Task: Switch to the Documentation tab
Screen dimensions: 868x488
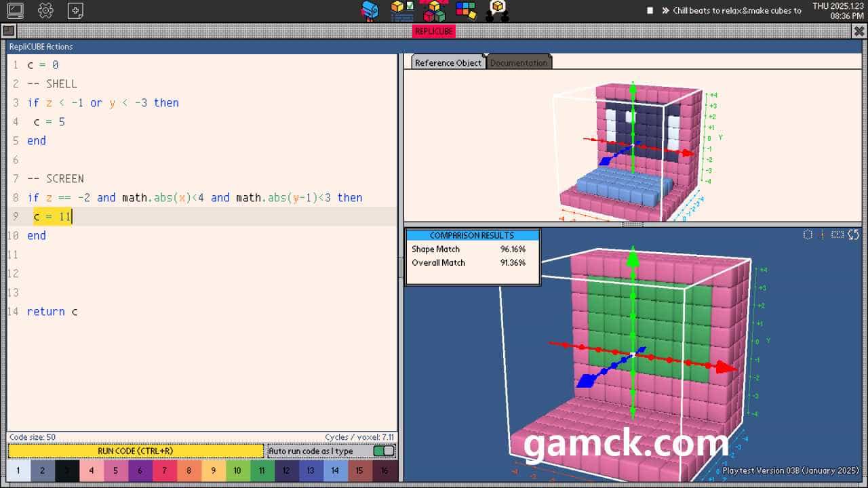Action: pyautogui.click(x=519, y=62)
